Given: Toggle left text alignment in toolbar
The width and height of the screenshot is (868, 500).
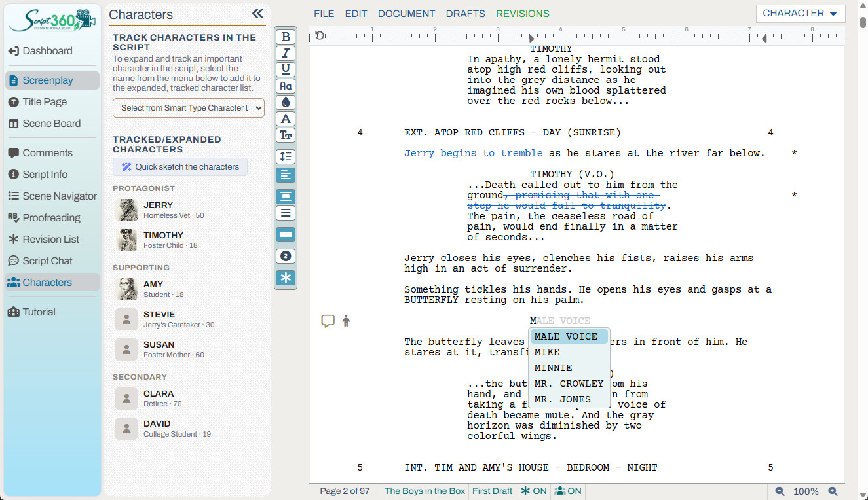Looking at the screenshot, I should (x=285, y=175).
